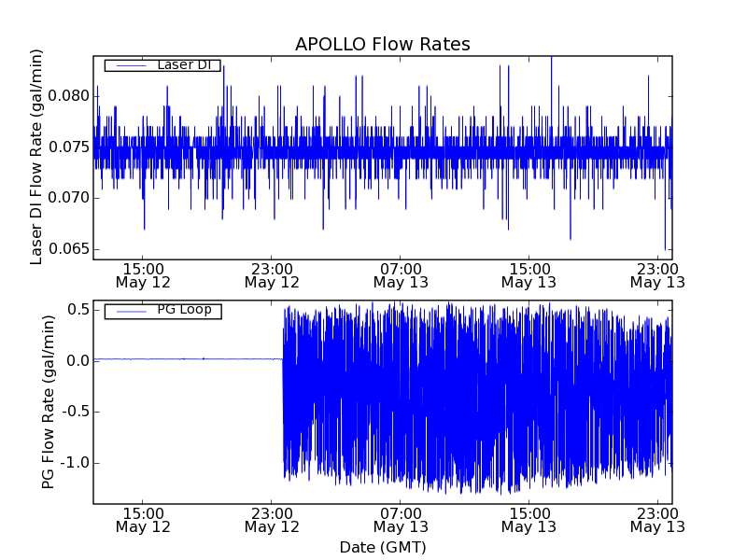Select top plot's 15:00 May 13 time tick

pyautogui.click(x=529, y=274)
